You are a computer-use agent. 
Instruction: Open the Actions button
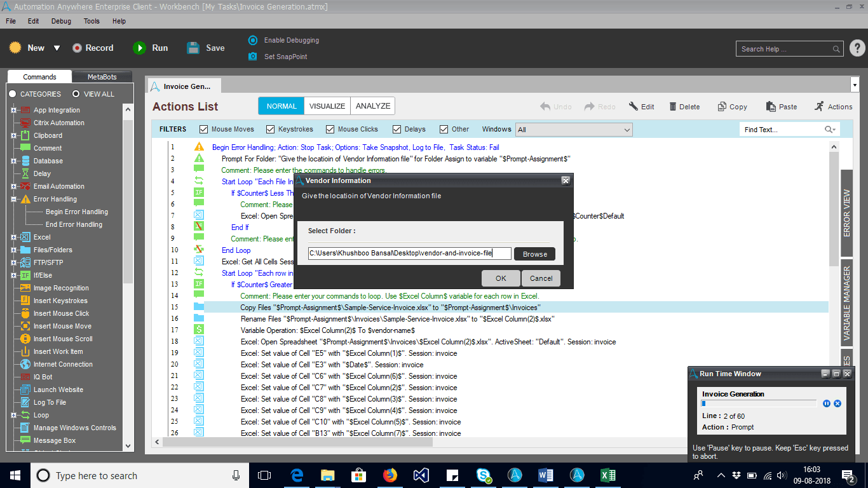(833, 107)
